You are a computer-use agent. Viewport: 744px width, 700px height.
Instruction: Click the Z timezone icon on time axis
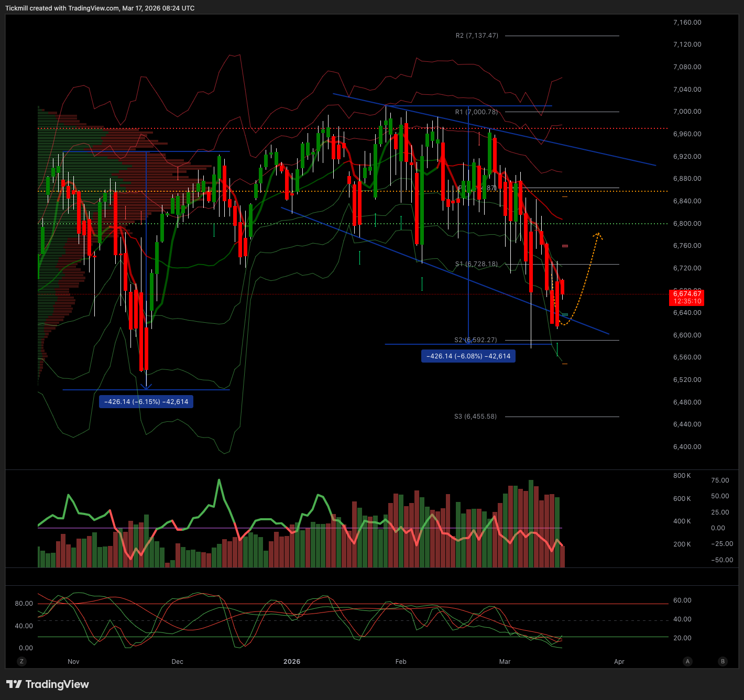click(21, 661)
